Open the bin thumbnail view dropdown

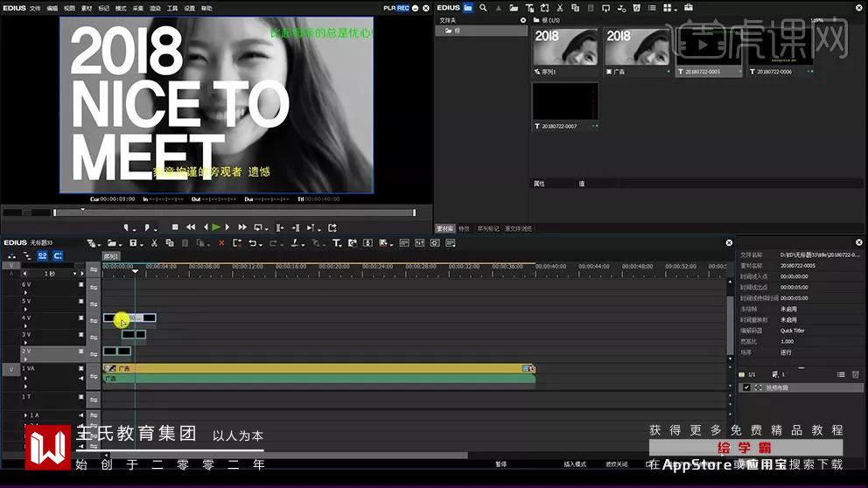pyautogui.click(x=675, y=9)
